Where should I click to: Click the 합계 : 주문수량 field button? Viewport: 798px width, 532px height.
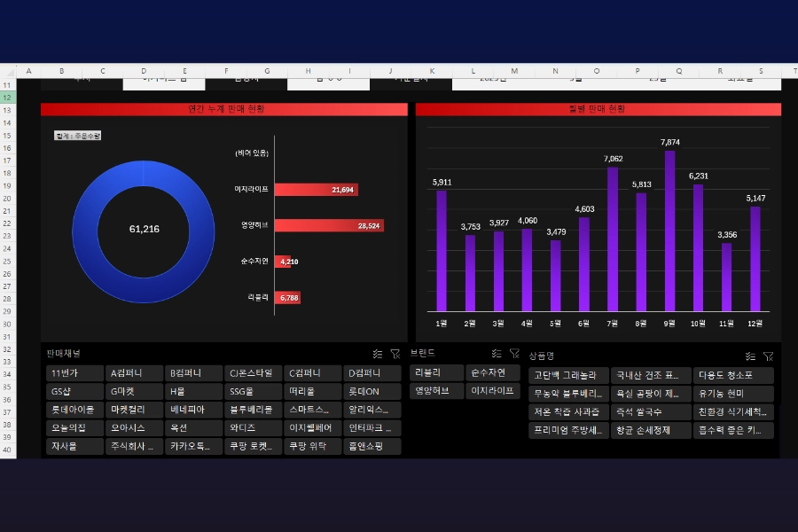(x=78, y=136)
